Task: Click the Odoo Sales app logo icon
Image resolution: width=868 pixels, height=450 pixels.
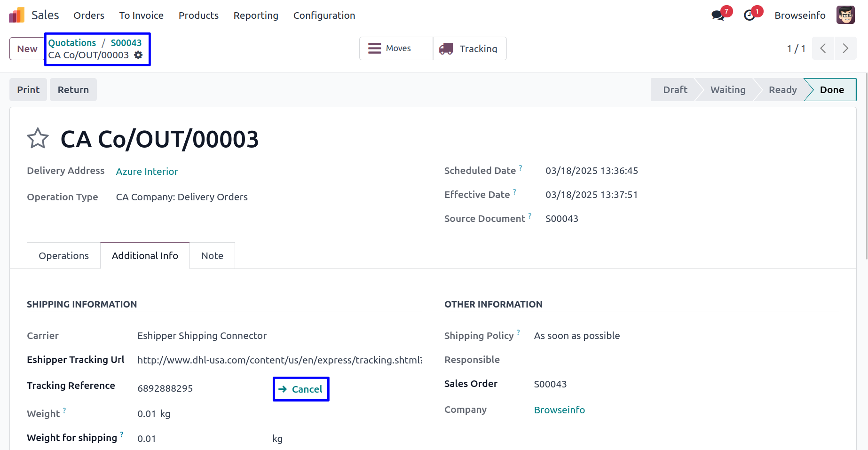Action: coord(16,15)
